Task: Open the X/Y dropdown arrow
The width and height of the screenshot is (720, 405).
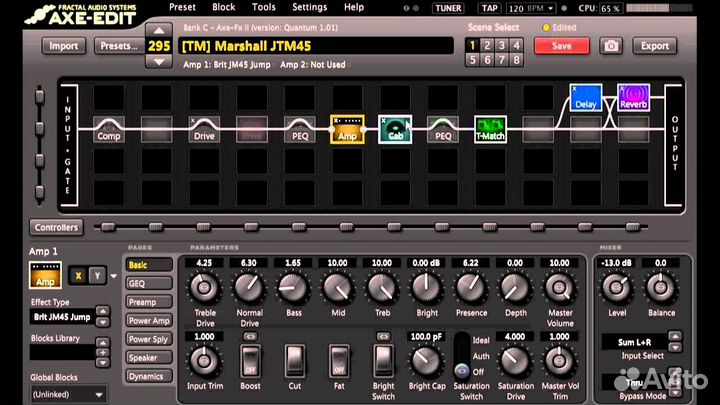Action: point(113,276)
